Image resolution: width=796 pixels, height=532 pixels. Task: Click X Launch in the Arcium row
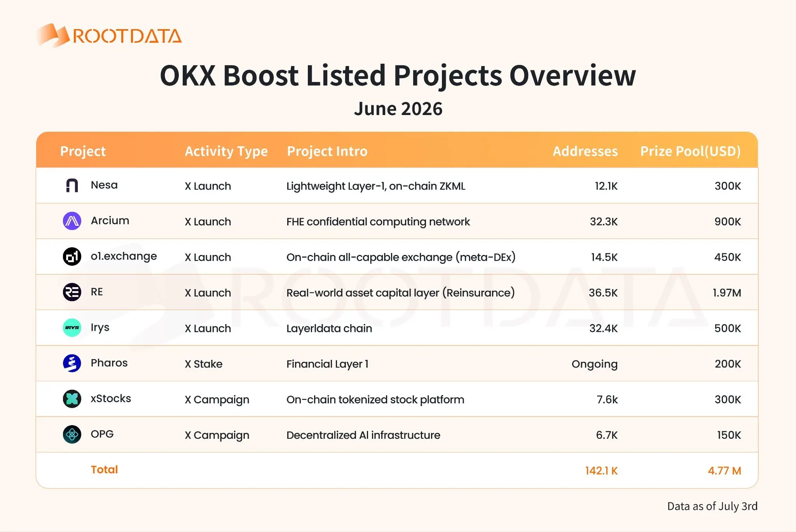[208, 222]
